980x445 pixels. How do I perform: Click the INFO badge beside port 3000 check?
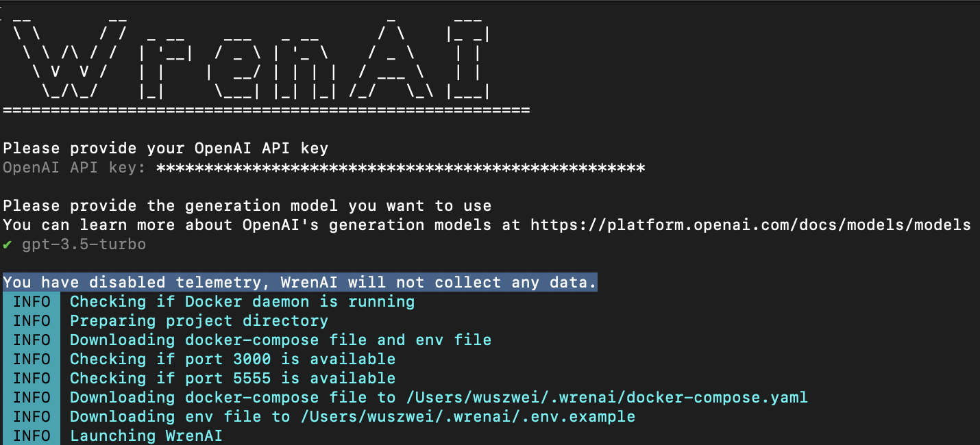pos(32,359)
